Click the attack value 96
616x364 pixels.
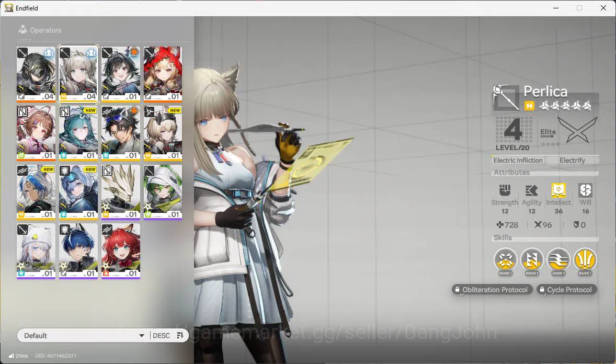(x=543, y=225)
